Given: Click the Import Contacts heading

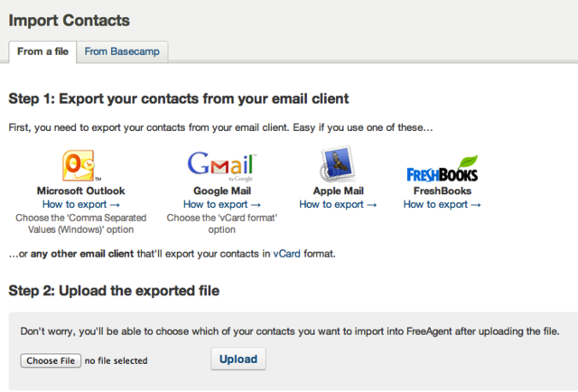Looking at the screenshot, I should point(69,20).
